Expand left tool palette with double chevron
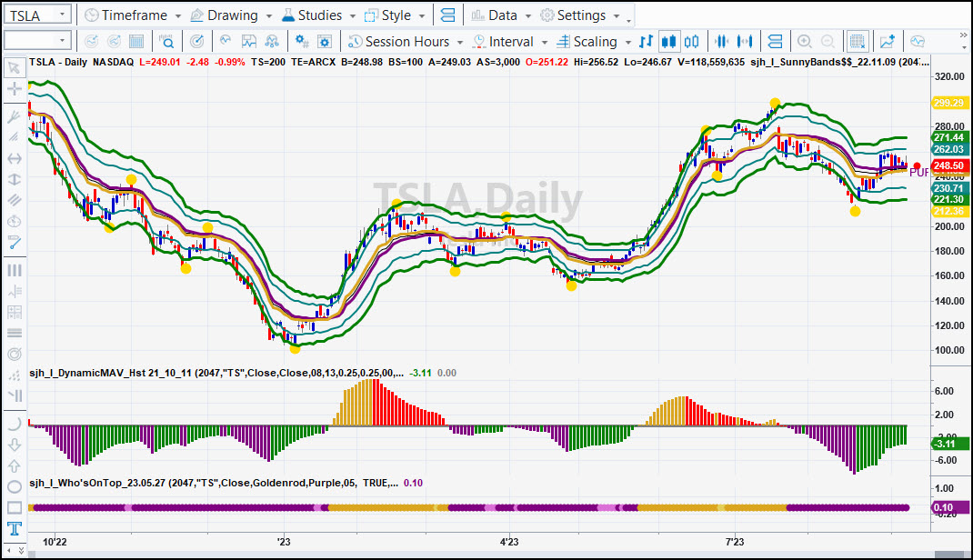Screen dimensions: 973x560 [21, 550]
